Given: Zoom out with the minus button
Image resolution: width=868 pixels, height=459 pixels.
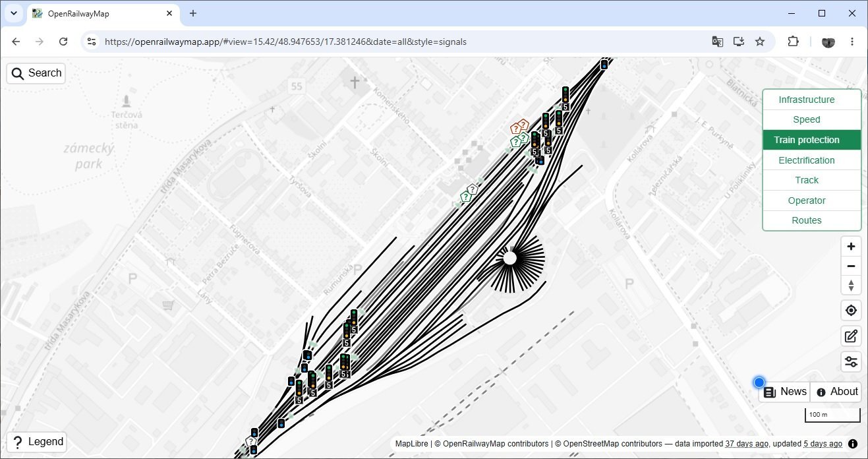Looking at the screenshot, I should (x=851, y=266).
